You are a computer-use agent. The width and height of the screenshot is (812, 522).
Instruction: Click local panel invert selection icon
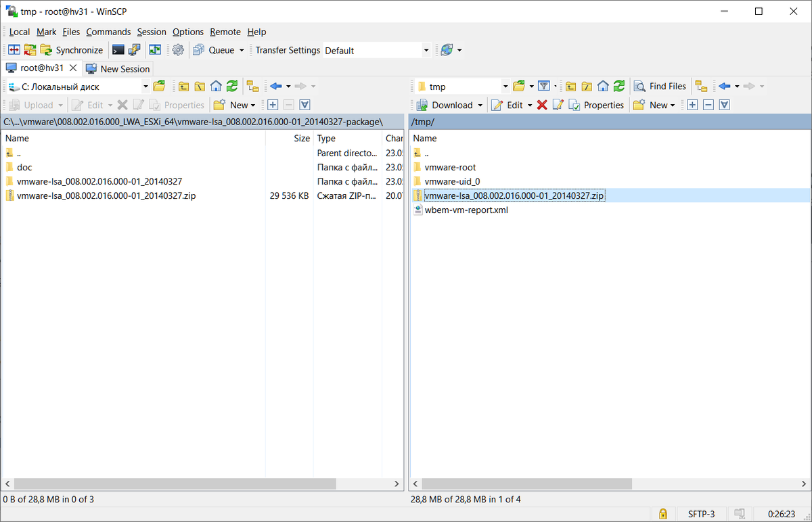305,105
